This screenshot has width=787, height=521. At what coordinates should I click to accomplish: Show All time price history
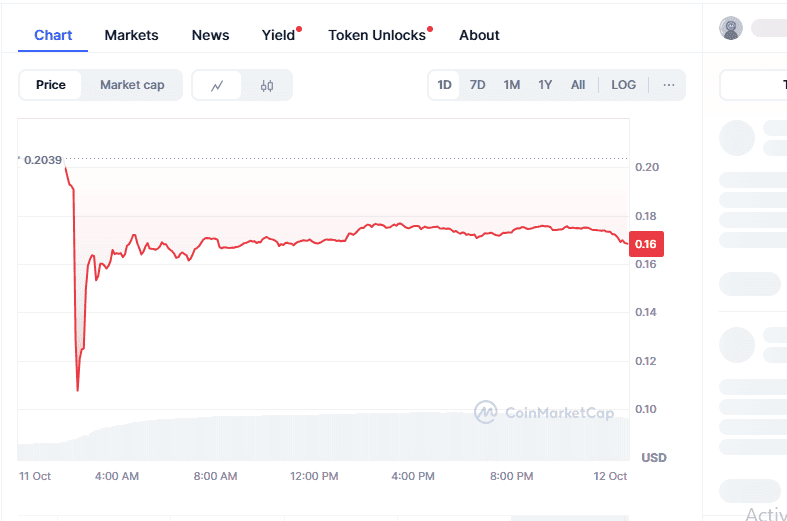pos(578,85)
